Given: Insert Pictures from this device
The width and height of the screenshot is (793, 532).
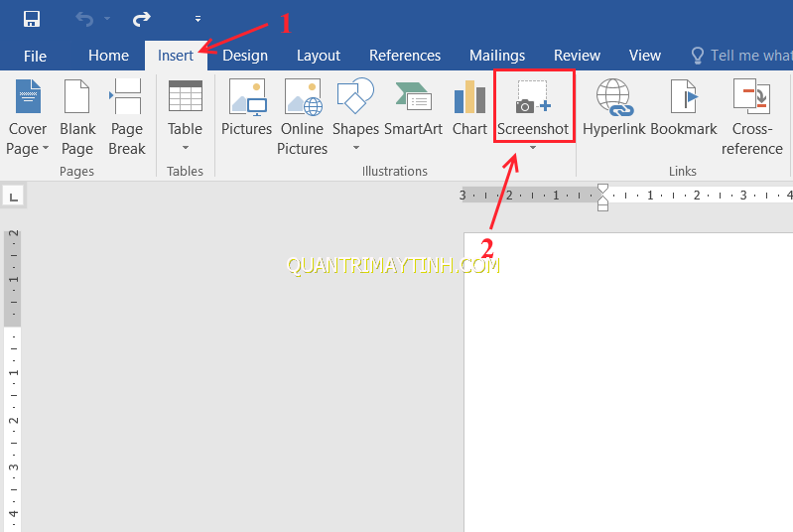Looking at the screenshot, I should pyautogui.click(x=246, y=107).
